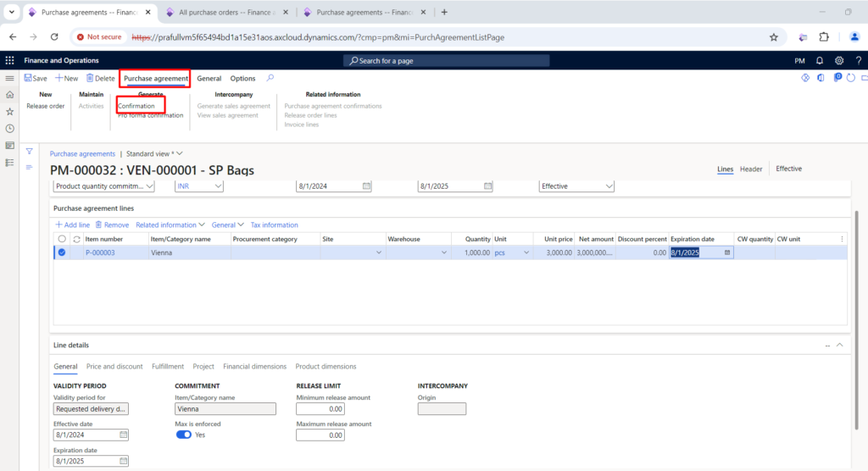Bookmark page with browser star icon
The height and width of the screenshot is (471, 868).
tap(773, 37)
